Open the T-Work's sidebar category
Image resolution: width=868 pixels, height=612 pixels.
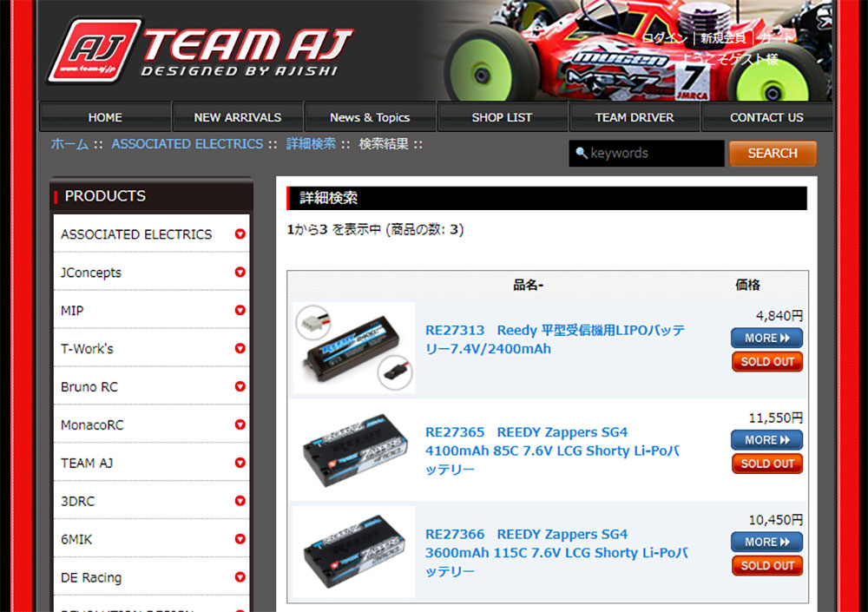pyautogui.click(x=87, y=348)
